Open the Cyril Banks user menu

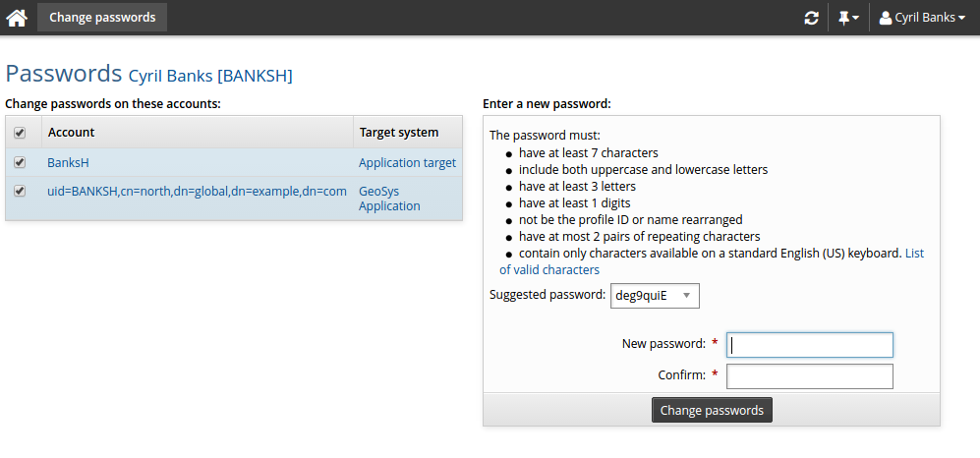point(921,18)
